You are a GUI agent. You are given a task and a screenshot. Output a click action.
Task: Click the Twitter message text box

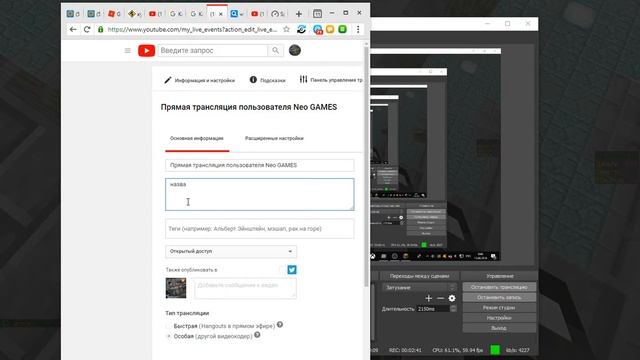tap(245, 288)
